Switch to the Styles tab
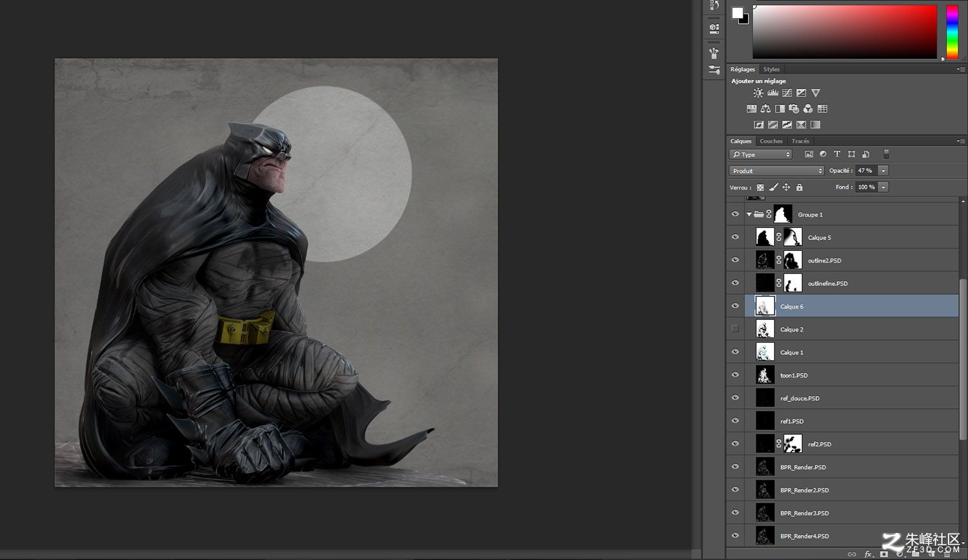Image resolution: width=968 pixels, height=560 pixels. click(771, 69)
